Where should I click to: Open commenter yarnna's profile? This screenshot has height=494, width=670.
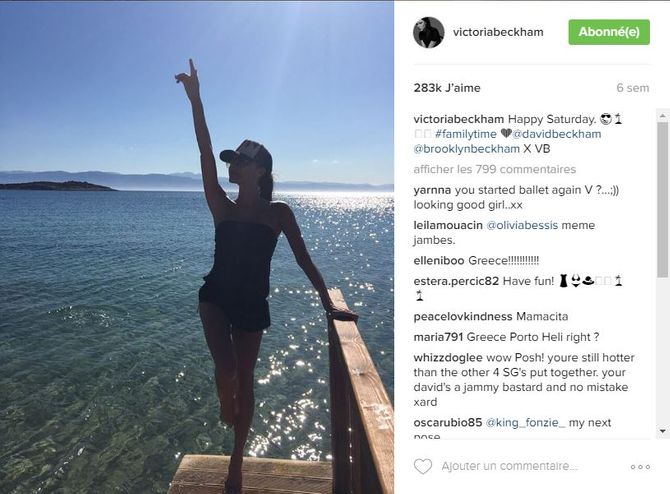pos(432,190)
